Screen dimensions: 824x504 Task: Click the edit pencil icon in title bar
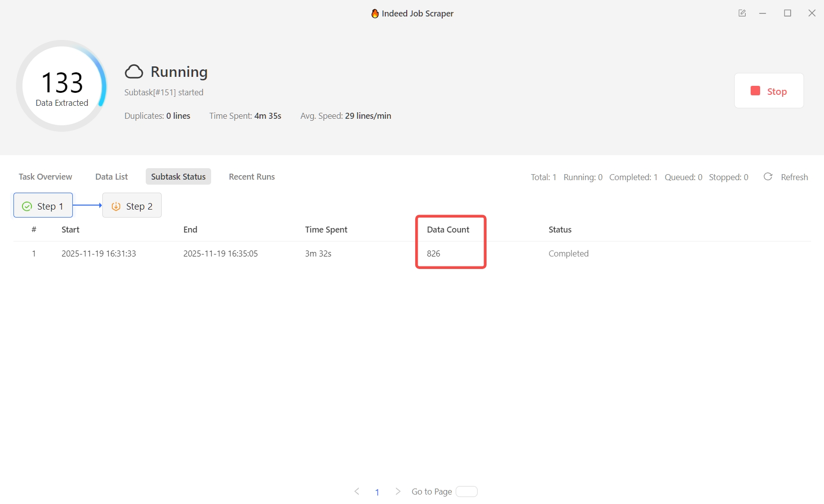[742, 13]
